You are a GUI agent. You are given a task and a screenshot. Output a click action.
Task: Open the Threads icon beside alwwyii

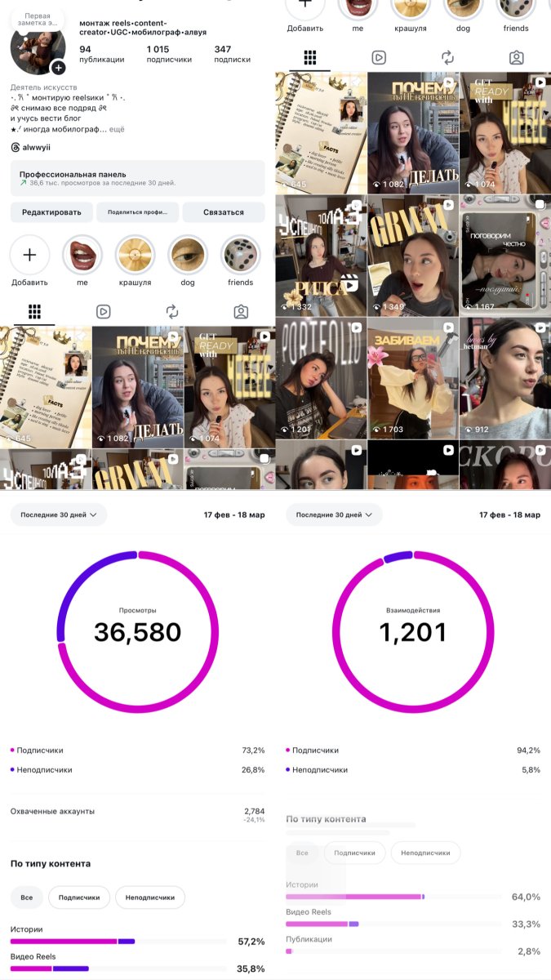(16, 148)
